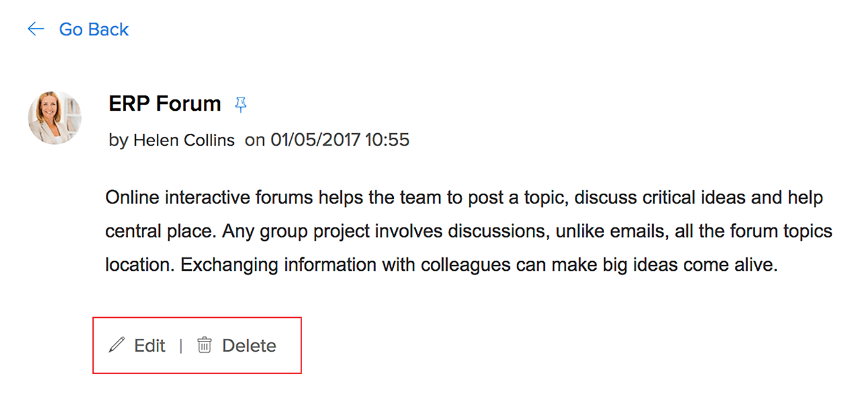Screen dimensions: 868x395
Task: Click the divider between Edit and Delete
Action: coord(181,345)
